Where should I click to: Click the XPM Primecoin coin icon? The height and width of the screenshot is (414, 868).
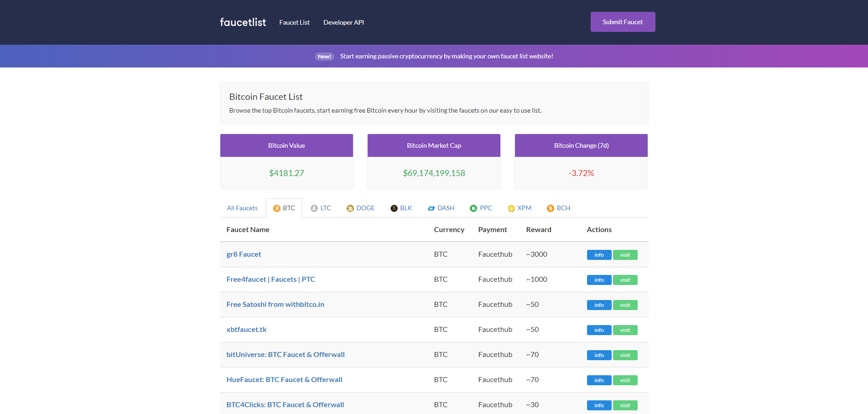point(510,208)
